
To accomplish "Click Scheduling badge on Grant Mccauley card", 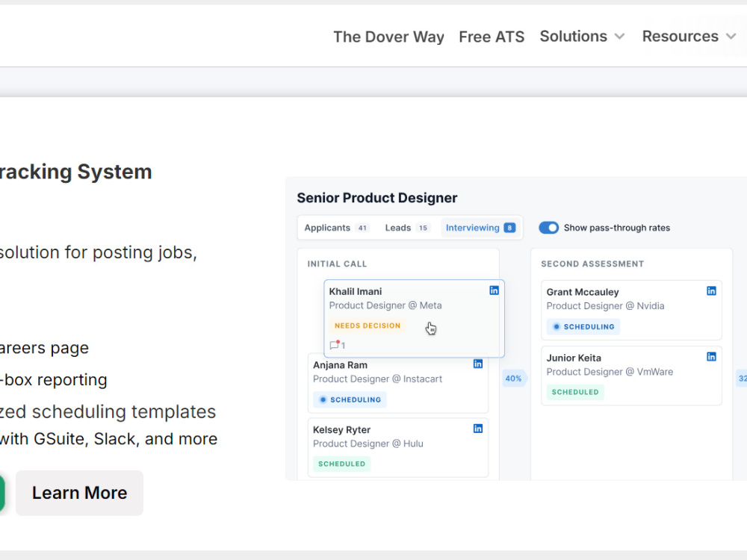I will coord(583,327).
